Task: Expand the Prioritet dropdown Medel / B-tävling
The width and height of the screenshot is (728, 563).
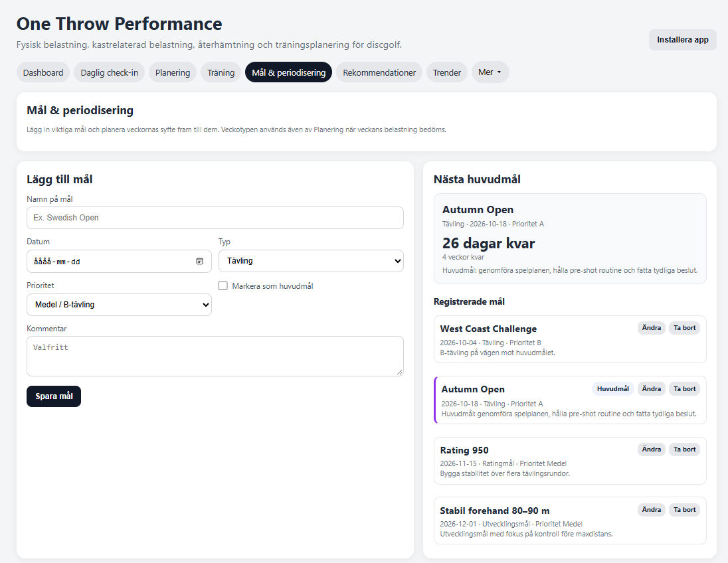Action: pos(120,305)
